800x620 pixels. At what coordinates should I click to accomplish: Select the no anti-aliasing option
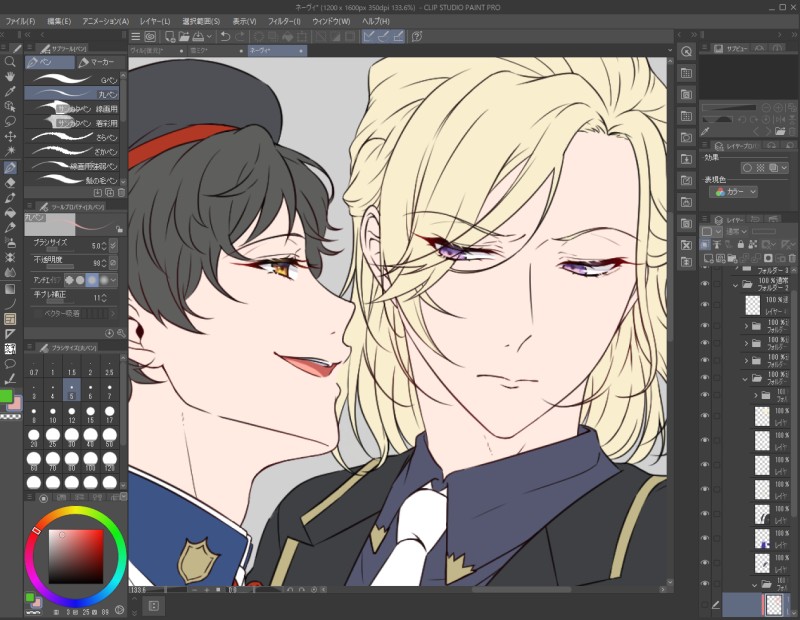(x=69, y=280)
